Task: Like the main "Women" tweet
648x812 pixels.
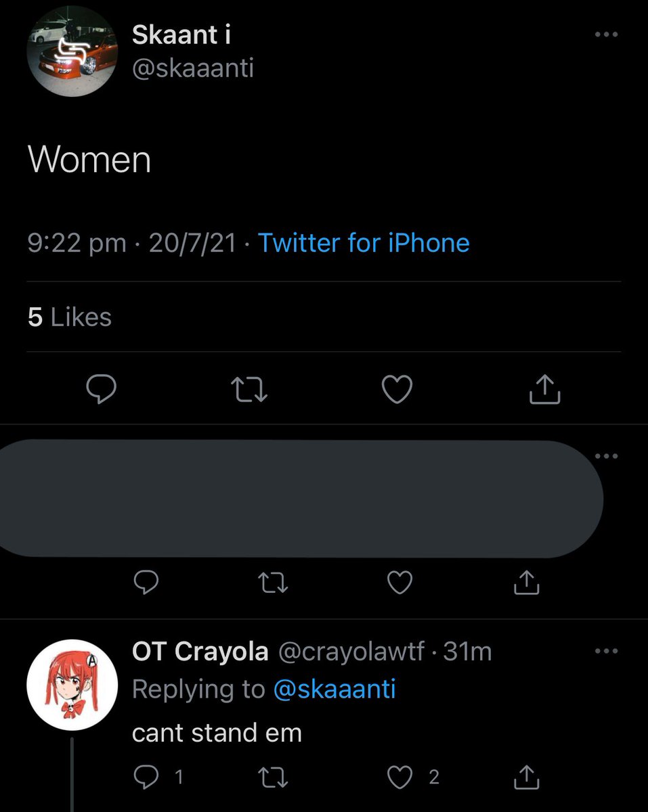Action: point(397,390)
